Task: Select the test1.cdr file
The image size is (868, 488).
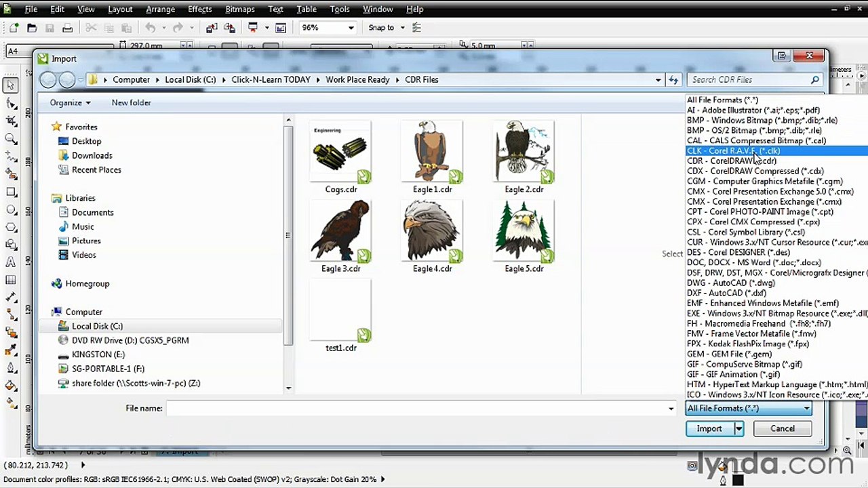Action: [340, 316]
